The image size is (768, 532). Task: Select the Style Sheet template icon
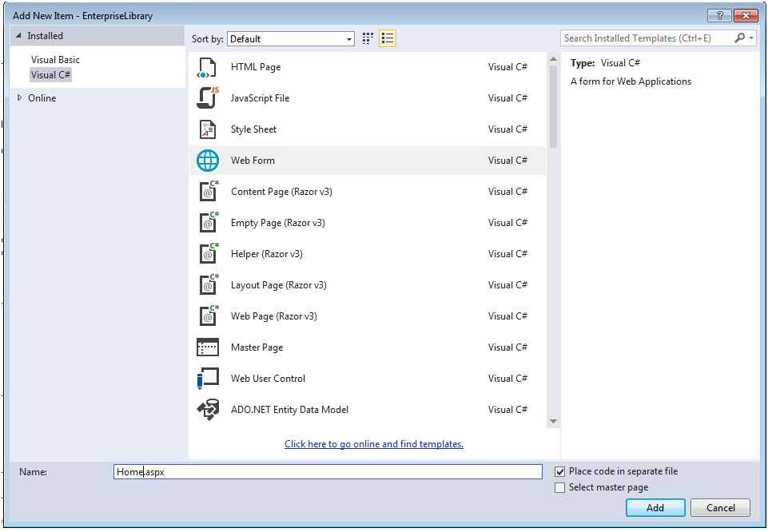[207, 129]
